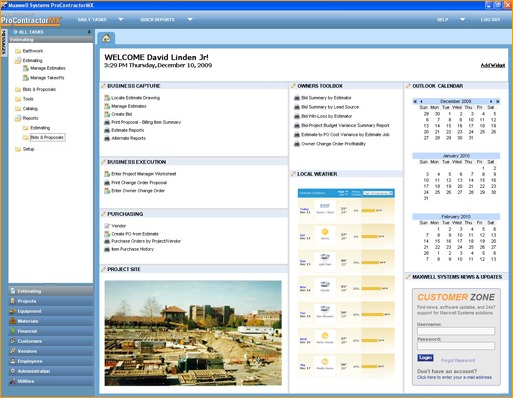Click the Manage Estimates icon in sidebar tree

pos(26,68)
